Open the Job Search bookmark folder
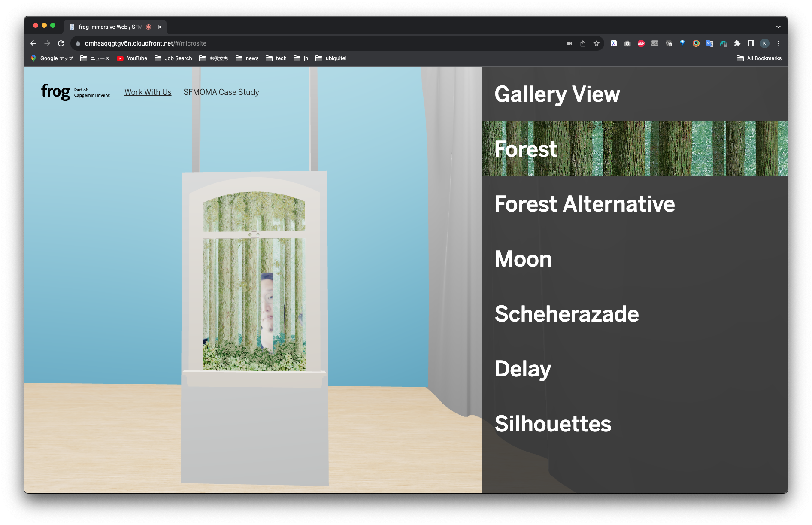812x525 pixels. tap(173, 58)
